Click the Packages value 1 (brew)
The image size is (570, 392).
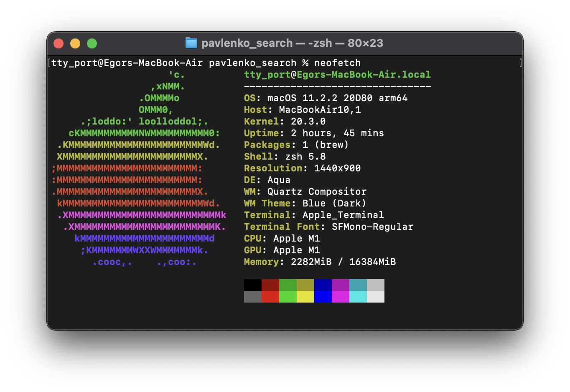point(326,145)
